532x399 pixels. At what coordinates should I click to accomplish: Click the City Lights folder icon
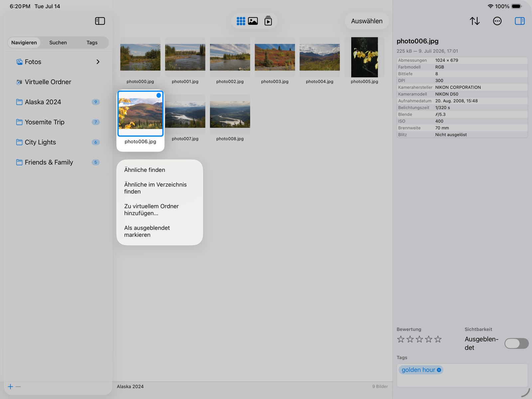point(19,142)
